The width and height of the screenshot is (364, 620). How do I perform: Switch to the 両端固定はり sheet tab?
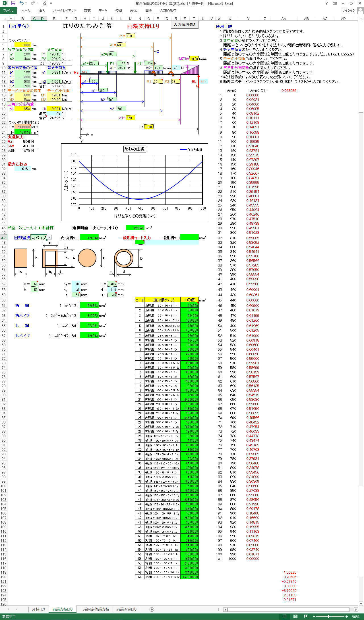[x=127, y=609]
